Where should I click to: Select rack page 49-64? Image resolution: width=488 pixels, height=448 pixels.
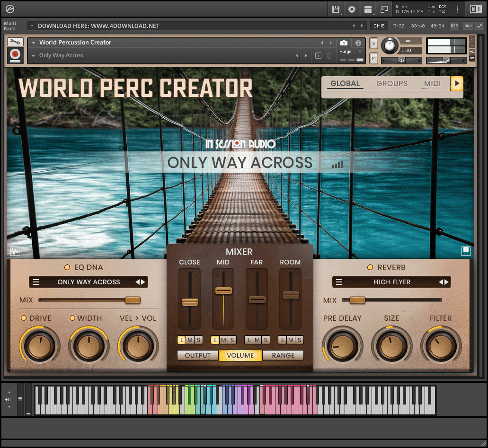point(437,26)
